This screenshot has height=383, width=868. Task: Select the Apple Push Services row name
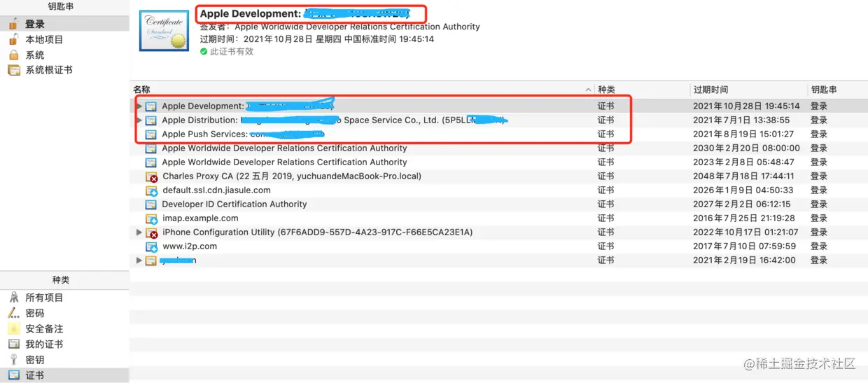[243, 134]
